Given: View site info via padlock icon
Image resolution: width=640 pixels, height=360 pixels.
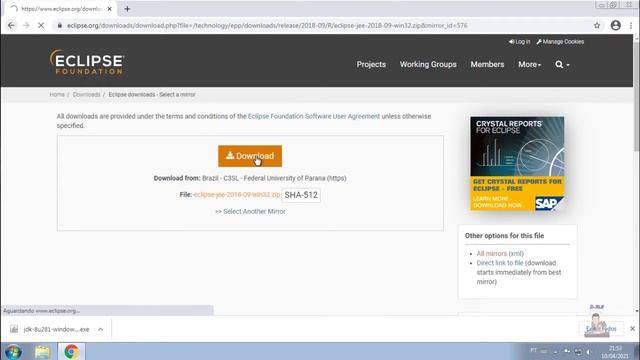Looking at the screenshot, I should (x=60, y=25).
